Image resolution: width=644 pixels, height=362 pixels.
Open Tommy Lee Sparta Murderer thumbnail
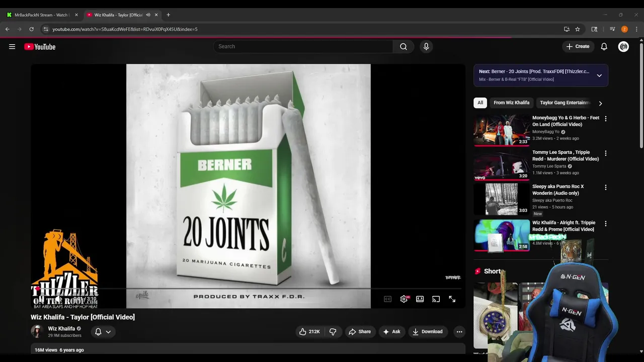502,164
